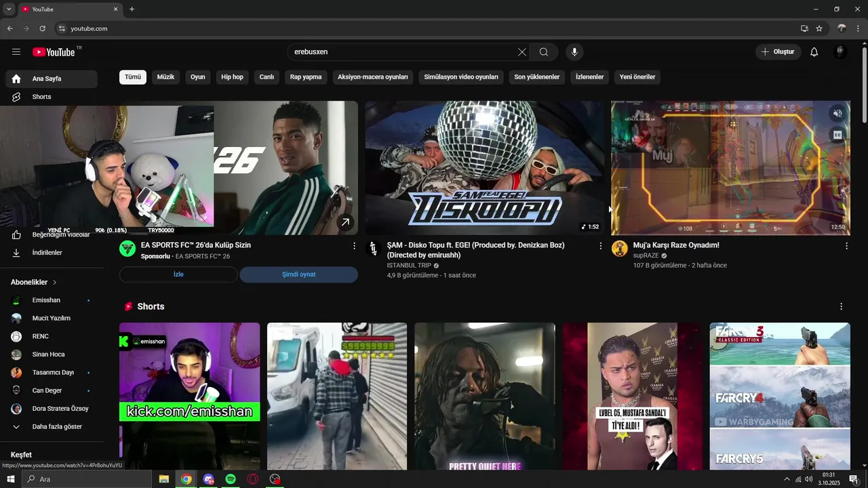Click the Şimdi oynat button
Screen dimensions: 868x488
point(298,274)
